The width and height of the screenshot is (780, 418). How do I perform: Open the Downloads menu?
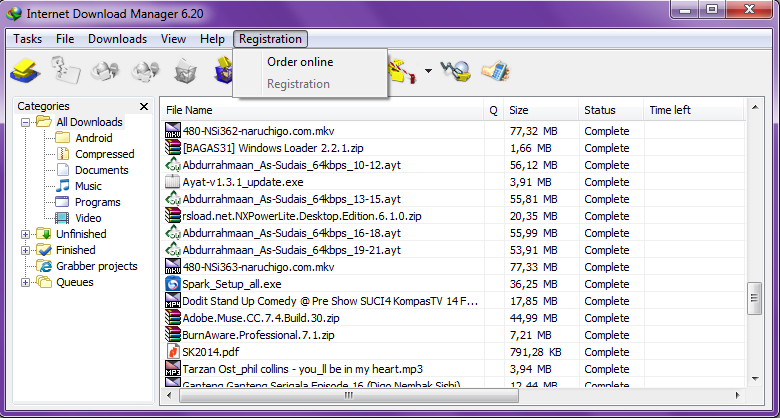coord(117,39)
